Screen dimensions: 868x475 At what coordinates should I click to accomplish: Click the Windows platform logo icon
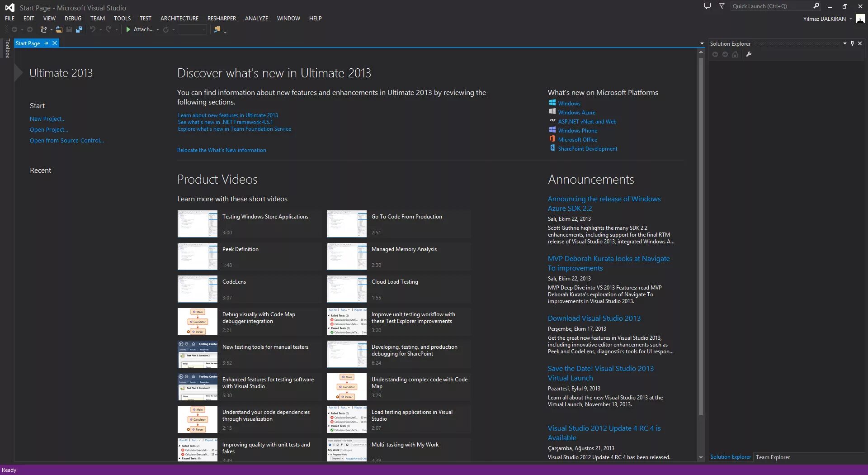tap(552, 103)
